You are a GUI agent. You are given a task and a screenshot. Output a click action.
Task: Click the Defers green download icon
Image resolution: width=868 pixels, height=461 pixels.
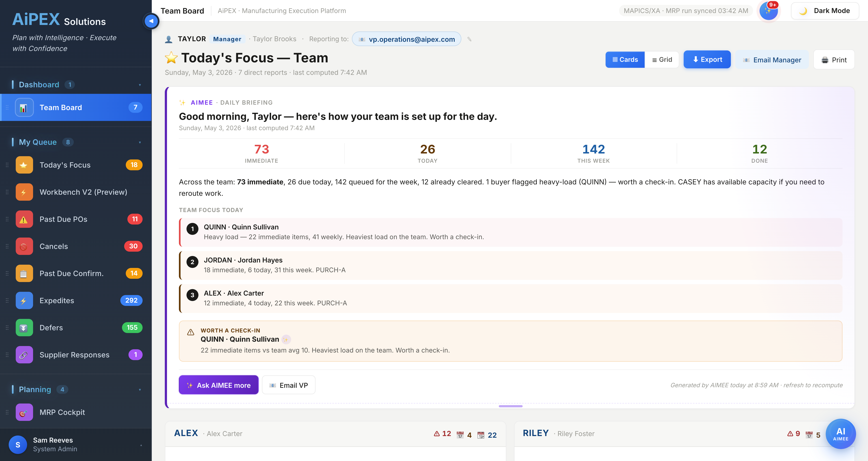tap(24, 328)
